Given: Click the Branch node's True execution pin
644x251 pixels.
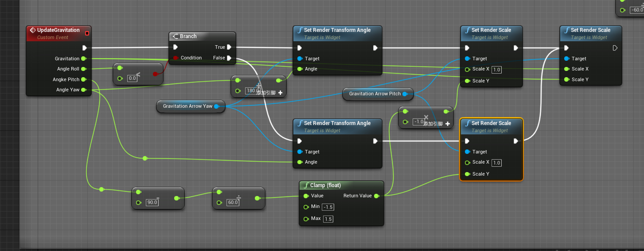Looking at the screenshot, I should pyautogui.click(x=229, y=47).
